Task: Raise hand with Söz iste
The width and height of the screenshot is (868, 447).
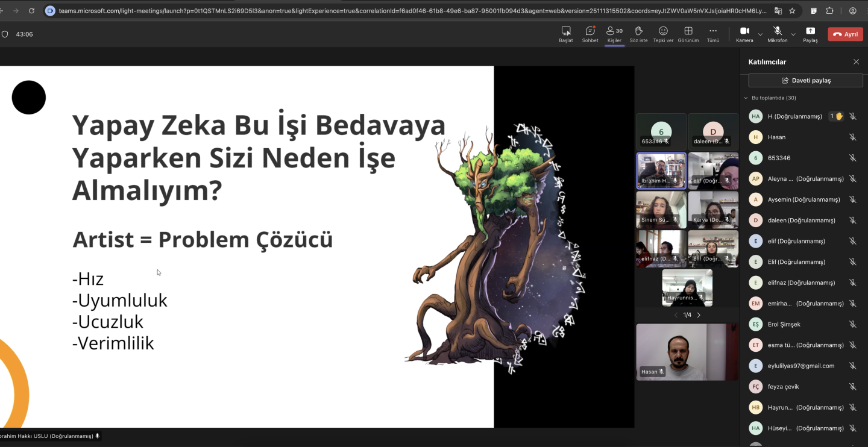Action: point(638,34)
